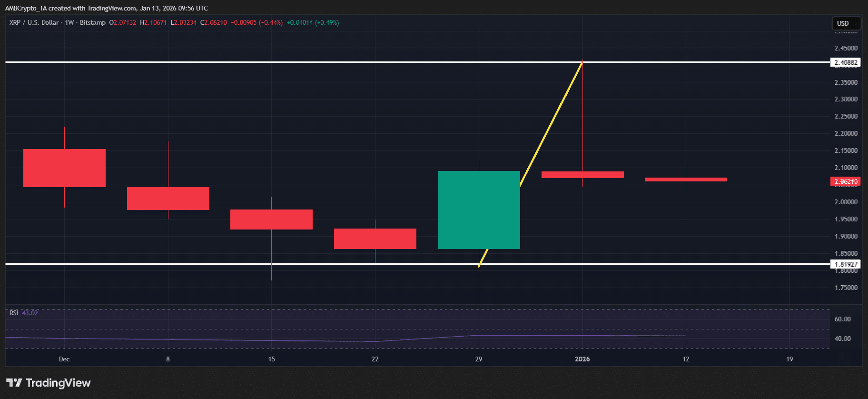Click the first red candle above Dec

pos(64,168)
